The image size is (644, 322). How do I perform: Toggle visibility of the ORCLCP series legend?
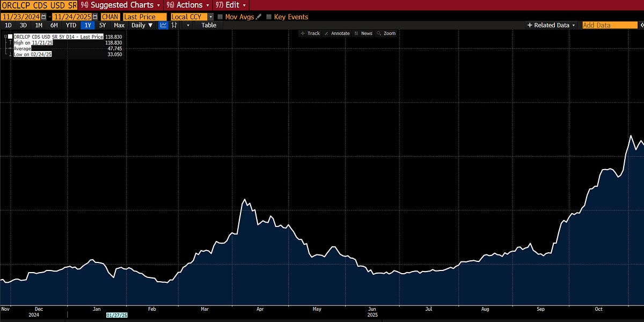coord(9,36)
